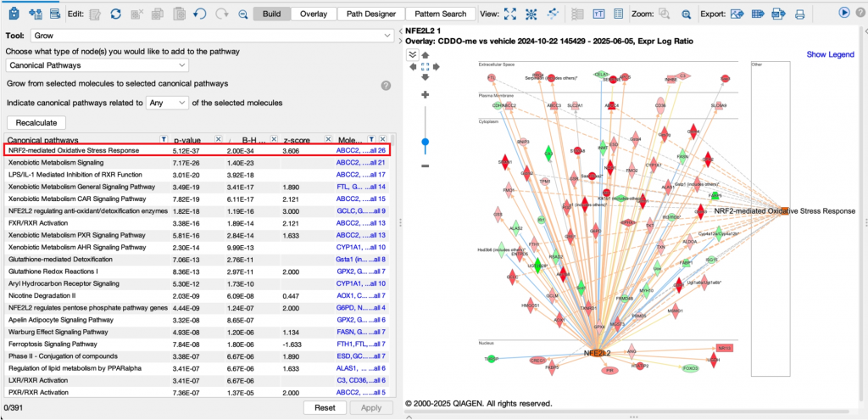This screenshot has height=420, width=868.
Task: Click the save-list icon before Edit label
Action: [x=54, y=14]
